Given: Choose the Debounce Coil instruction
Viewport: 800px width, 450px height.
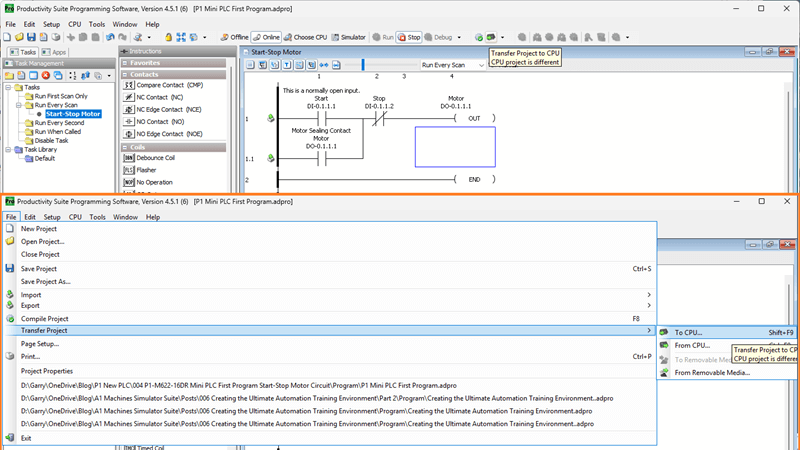Looking at the screenshot, I should pyautogui.click(x=155, y=158).
